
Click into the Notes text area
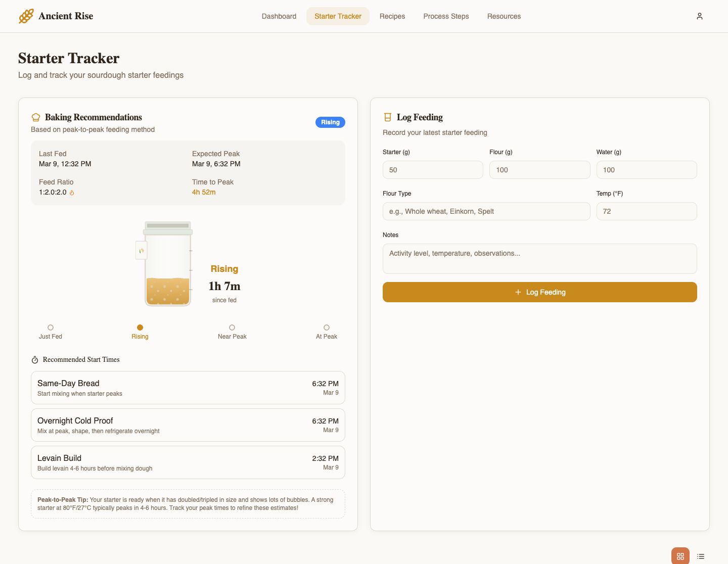click(539, 259)
